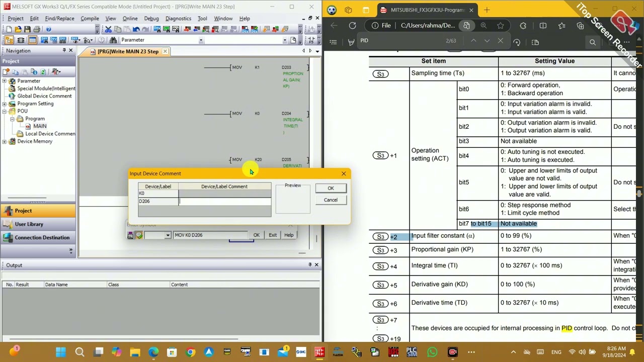Screen dimensions: 644x362
Task: Click Help in the Enter Symbol dialog
Action: (x=289, y=235)
